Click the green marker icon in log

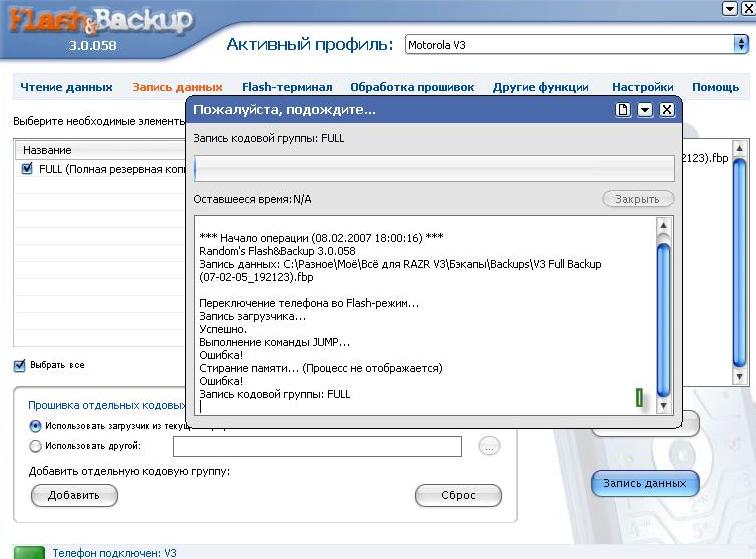[x=639, y=398]
